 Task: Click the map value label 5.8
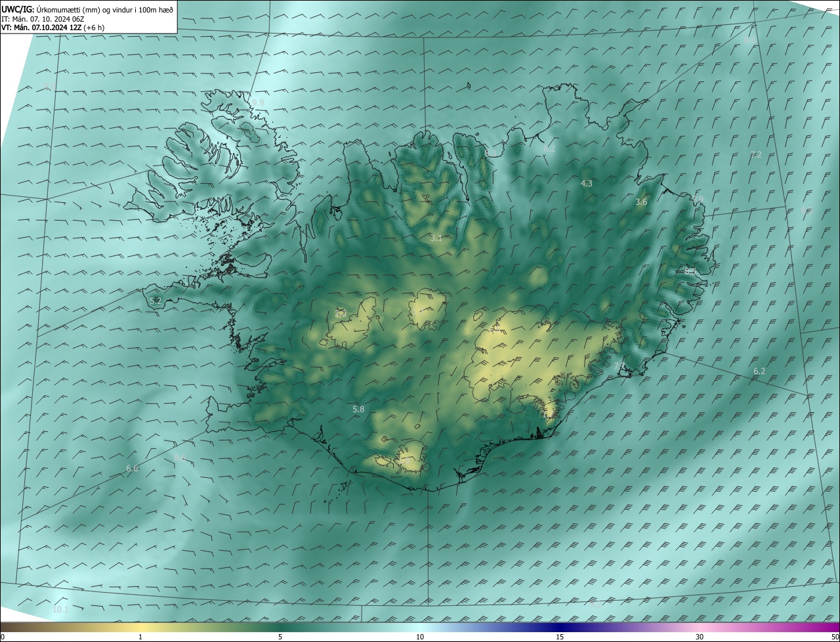click(358, 409)
